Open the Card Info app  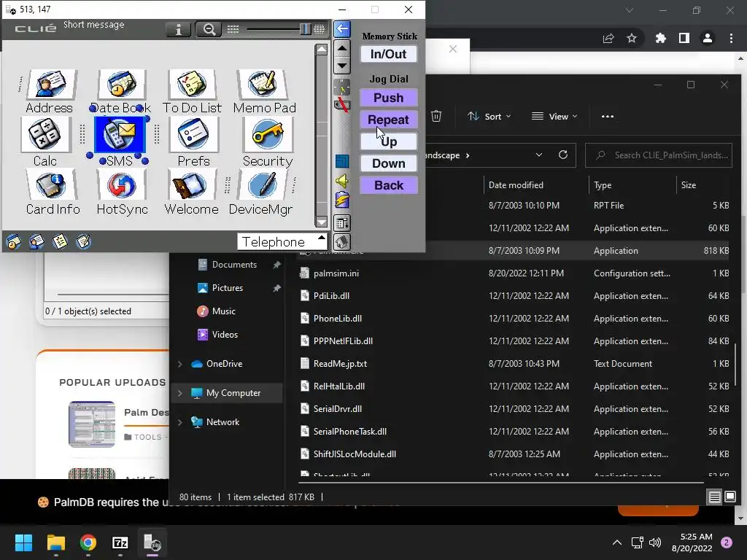click(x=53, y=192)
